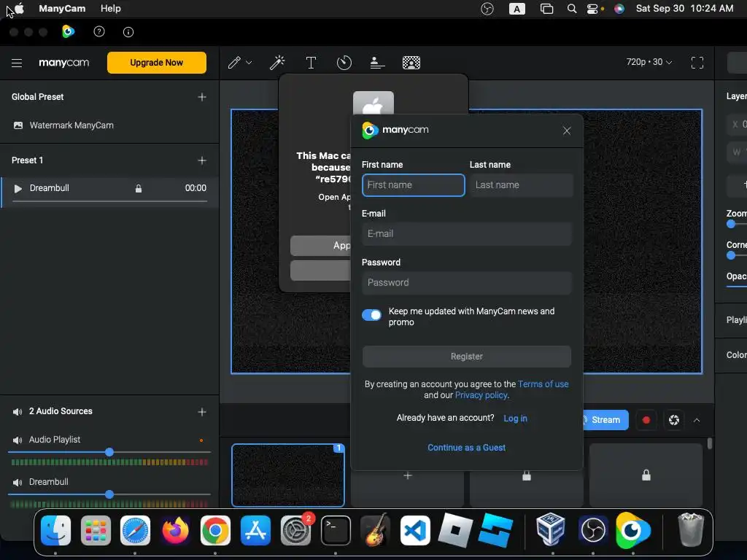Expand the pencil tool dropdown arrow
747x560 pixels.
[x=249, y=63]
